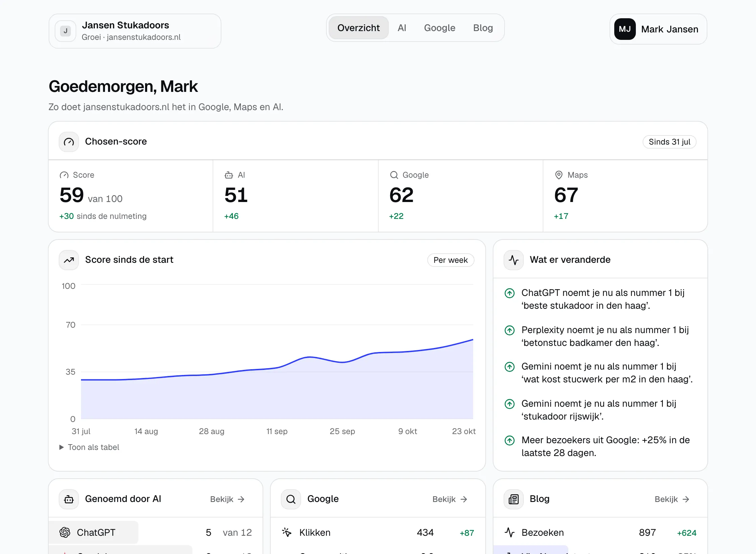Image resolution: width=756 pixels, height=554 pixels.
Task: Click the robot icon in Genoemd door AI card
Action: click(x=69, y=499)
